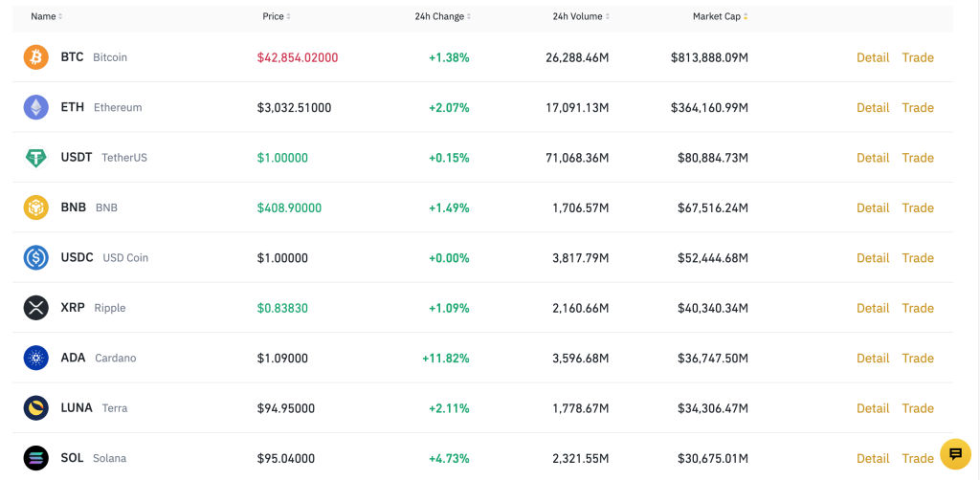The image size is (980, 480).
Task: Click the Bitcoin coin icon
Action: pos(35,57)
